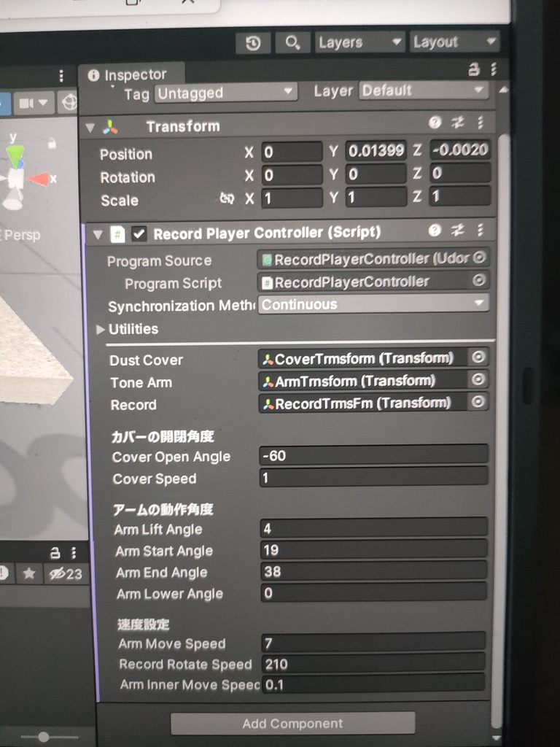Open the Layer dropdown showing Default
This screenshot has height=747, width=560.
click(424, 90)
